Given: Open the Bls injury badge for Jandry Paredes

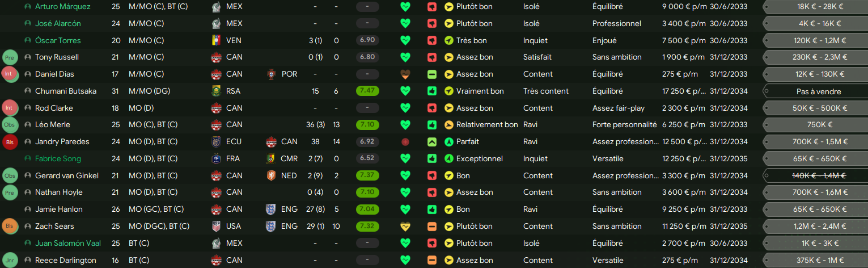Looking at the screenshot, I should click(10, 142).
